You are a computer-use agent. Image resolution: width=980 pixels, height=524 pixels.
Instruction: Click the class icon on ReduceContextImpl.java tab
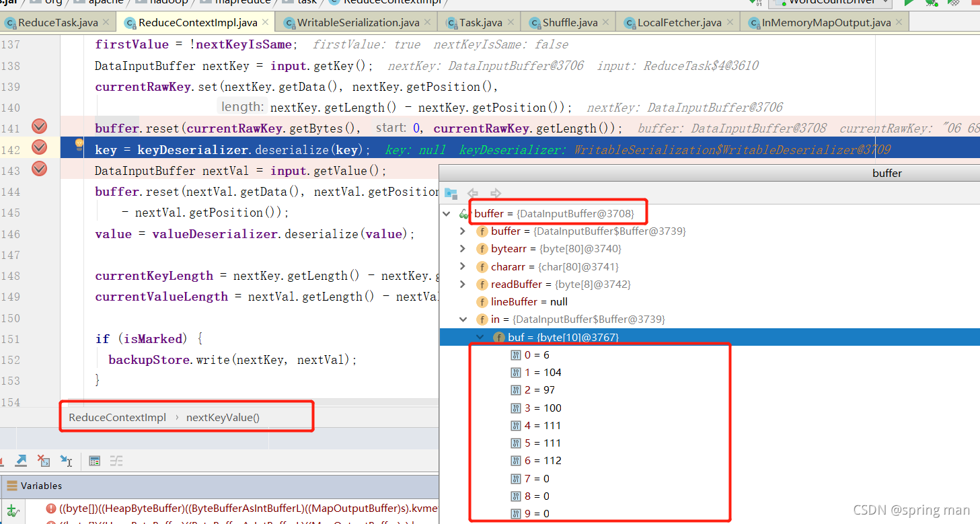[130, 23]
